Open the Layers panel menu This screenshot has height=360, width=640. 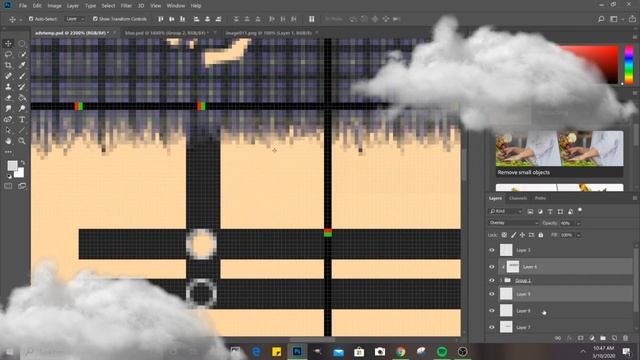(x=635, y=198)
